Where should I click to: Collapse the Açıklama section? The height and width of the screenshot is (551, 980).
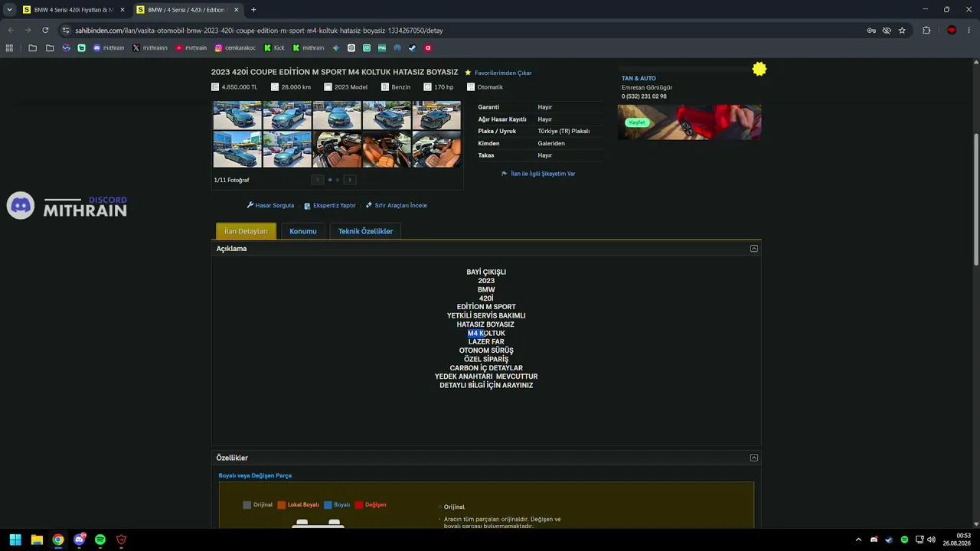754,249
